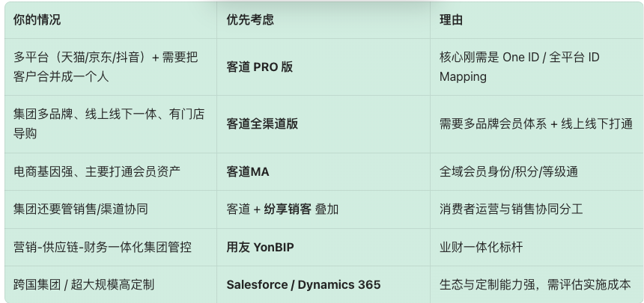The width and height of the screenshot is (644, 303).
Task: Click the 纷享销客 bold text
Action: click(288, 209)
